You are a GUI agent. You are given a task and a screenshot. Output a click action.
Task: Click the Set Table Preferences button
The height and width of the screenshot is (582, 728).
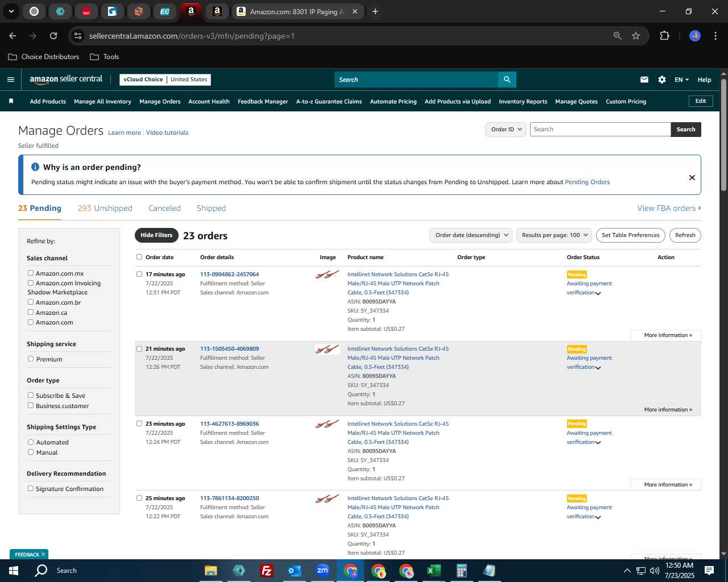(x=631, y=235)
